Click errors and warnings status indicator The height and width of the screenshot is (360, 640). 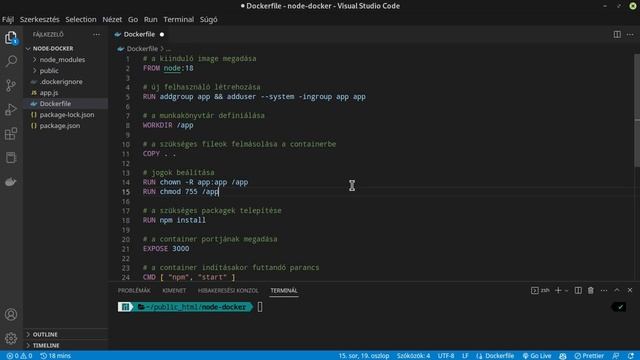pyautogui.click(x=19, y=356)
